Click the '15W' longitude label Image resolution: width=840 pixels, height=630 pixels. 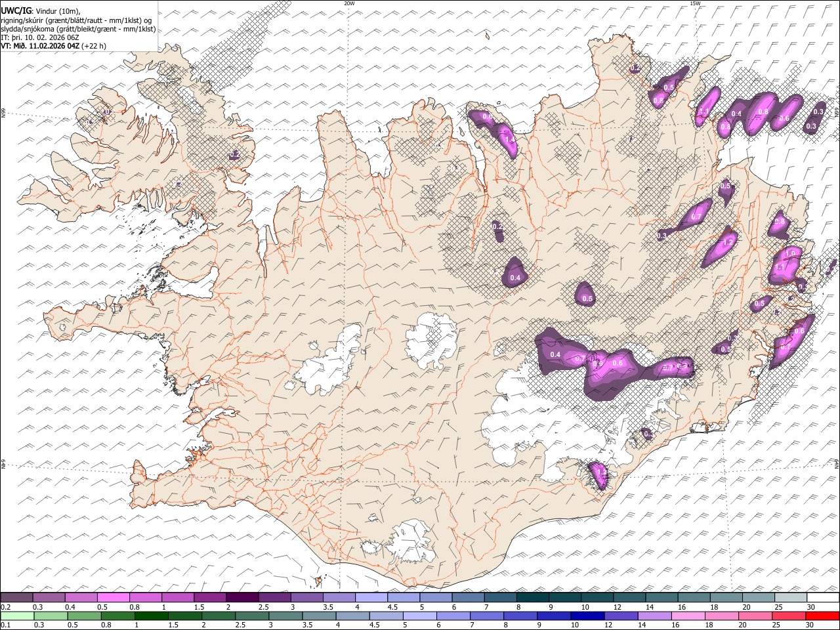pos(695,3)
